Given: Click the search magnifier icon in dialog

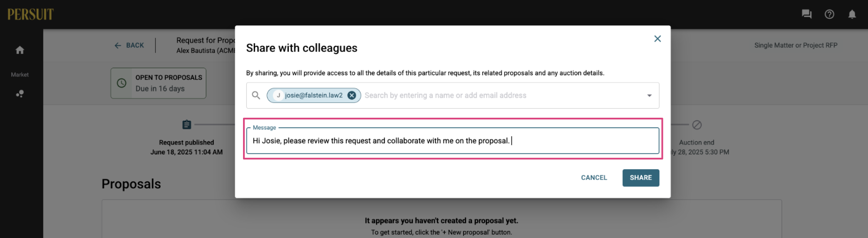Looking at the screenshot, I should (256, 95).
